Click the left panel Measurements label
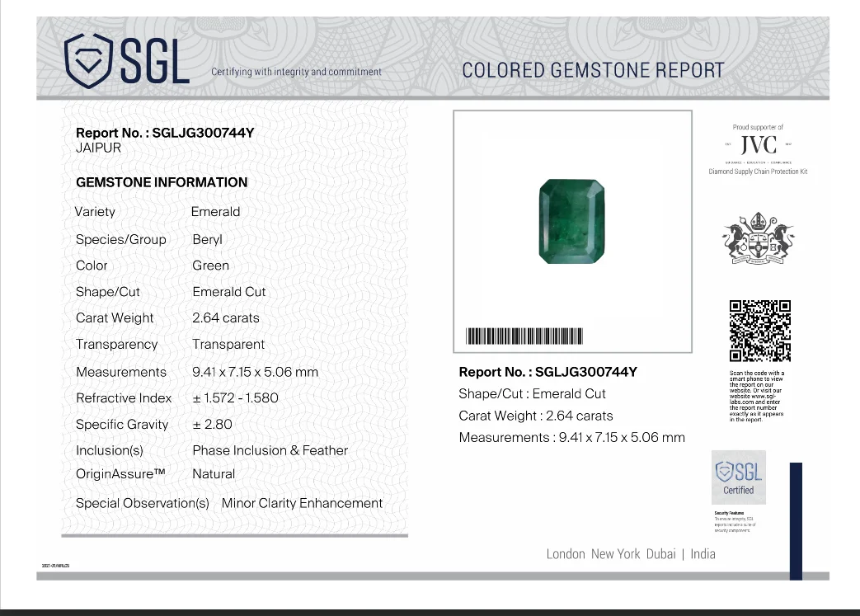The image size is (860, 616). coord(121,372)
